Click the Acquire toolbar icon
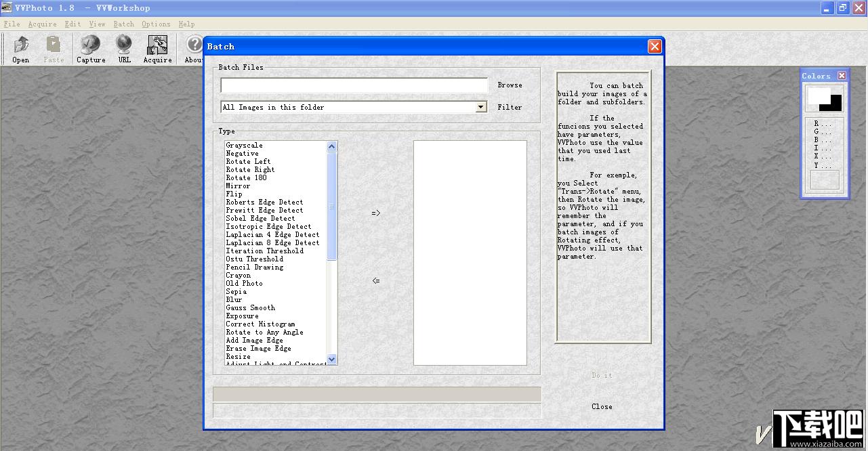Viewport: 868px width, 451px height. coord(157,45)
